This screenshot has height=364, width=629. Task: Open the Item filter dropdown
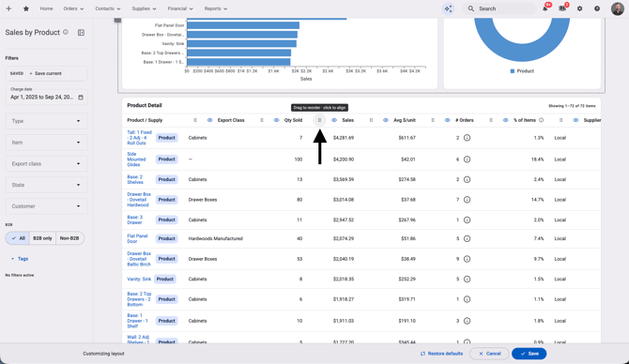[x=46, y=143]
